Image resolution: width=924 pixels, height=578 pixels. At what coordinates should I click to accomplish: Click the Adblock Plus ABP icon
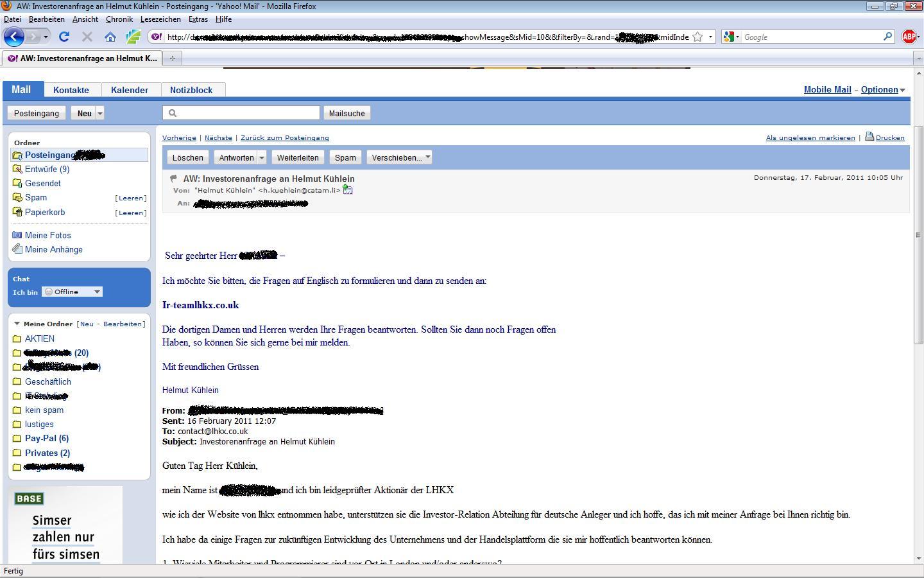pos(909,37)
